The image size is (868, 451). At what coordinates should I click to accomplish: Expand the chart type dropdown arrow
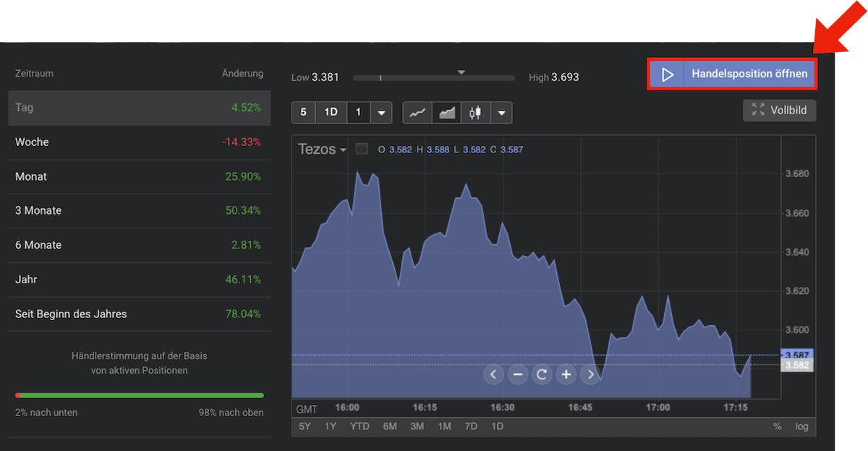[503, 113]
